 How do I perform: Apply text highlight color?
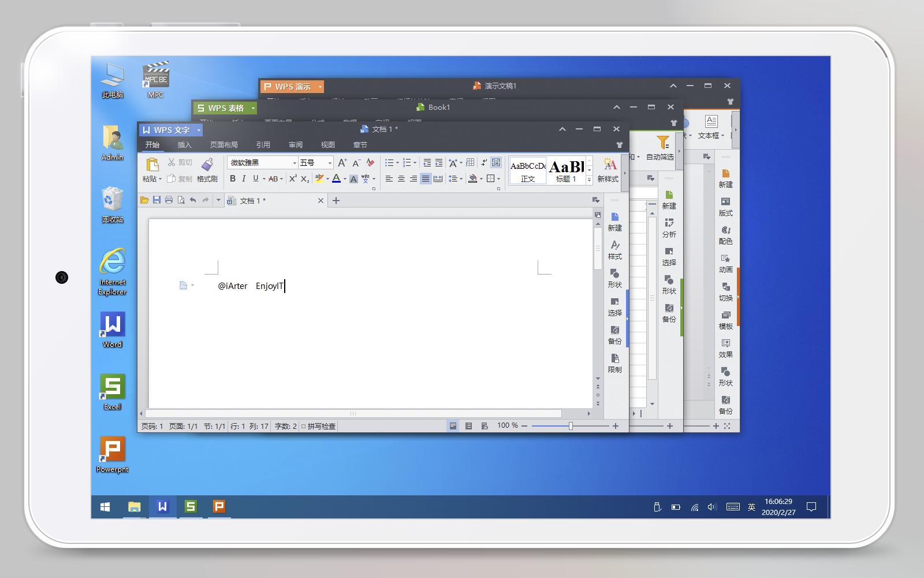[x=318, y=179]
